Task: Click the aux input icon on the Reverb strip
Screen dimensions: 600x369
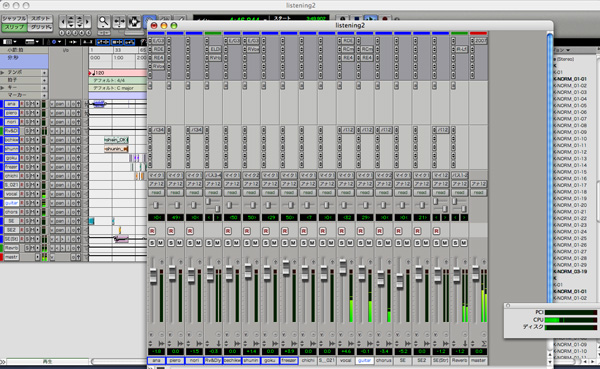Action: (x=465, y=344)
